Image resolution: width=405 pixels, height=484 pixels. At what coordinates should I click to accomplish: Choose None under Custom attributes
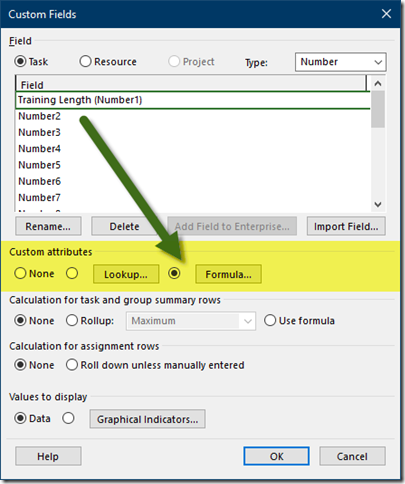tap(20, 273)
